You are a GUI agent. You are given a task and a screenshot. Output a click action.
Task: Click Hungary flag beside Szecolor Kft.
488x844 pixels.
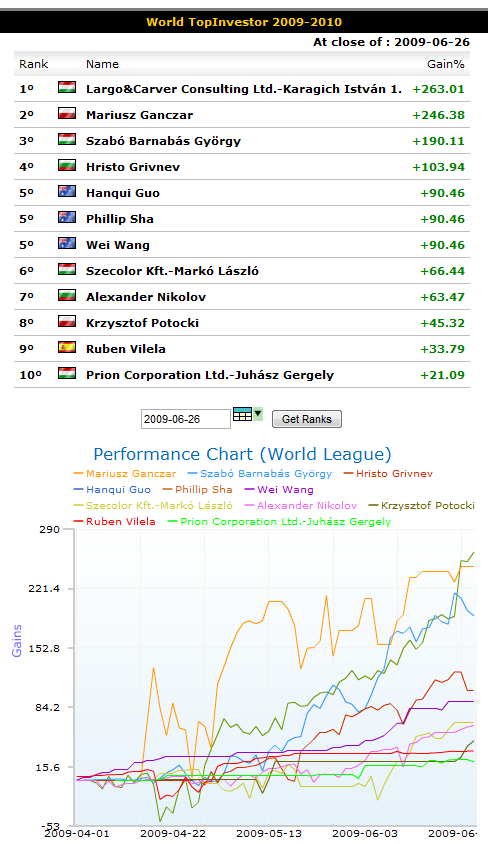click(67, 269)
